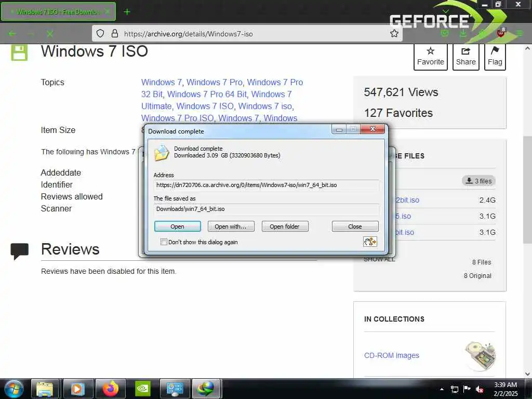Click the network tray icon
The image size is (532, 399).
(454, 389)
